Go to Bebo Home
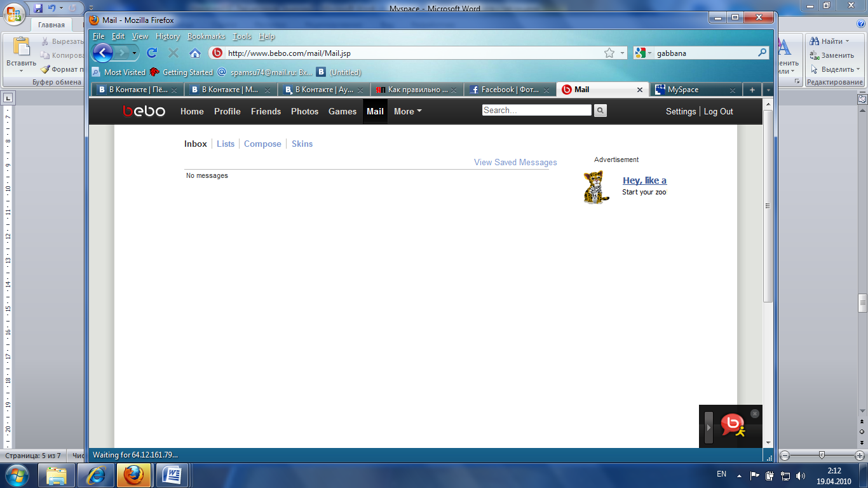This screenshot has width=868, height=488. tap(192, 111)
